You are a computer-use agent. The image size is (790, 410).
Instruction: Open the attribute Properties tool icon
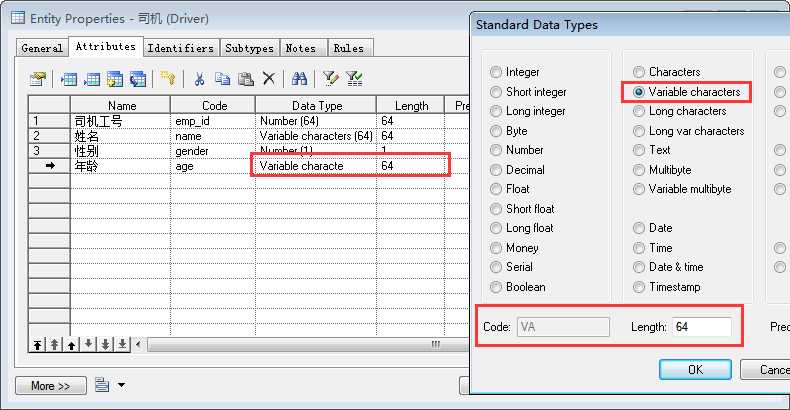tap(38, 79)
